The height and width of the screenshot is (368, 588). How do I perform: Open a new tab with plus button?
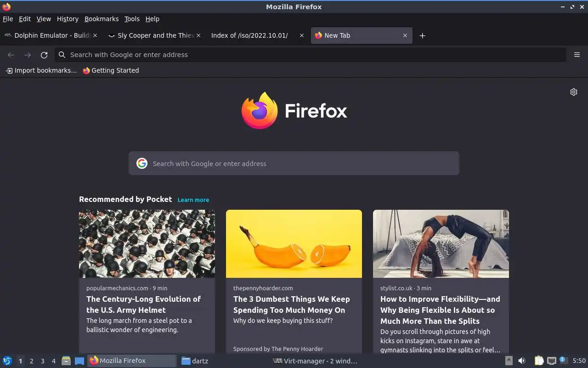422,35
